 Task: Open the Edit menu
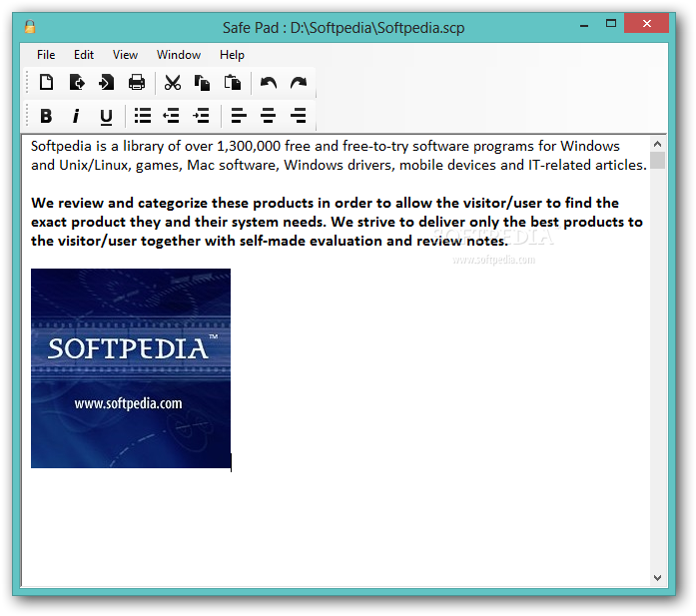click(x=84, y=55)
